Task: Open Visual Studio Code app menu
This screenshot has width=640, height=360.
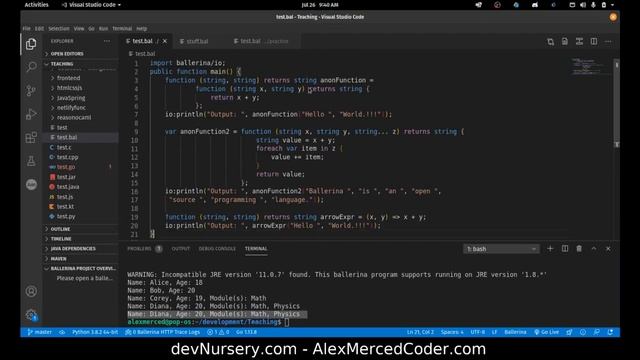Action: point(91,5)
